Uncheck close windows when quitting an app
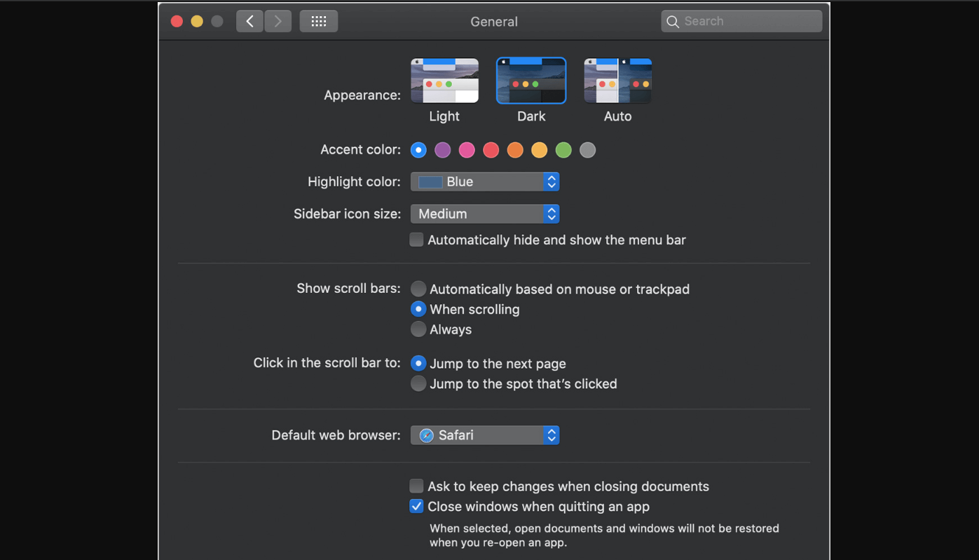Screen dimensions: 979x560 coord(416,505)
